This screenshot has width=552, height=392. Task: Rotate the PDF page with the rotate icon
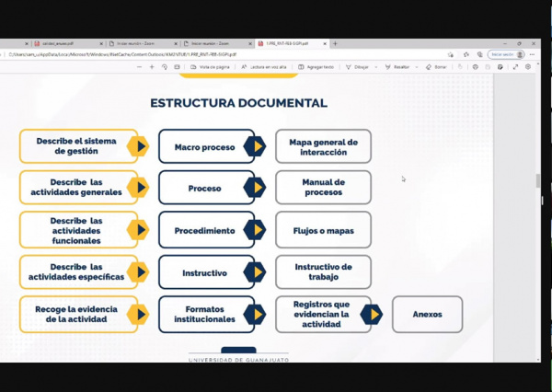(165, 67)
